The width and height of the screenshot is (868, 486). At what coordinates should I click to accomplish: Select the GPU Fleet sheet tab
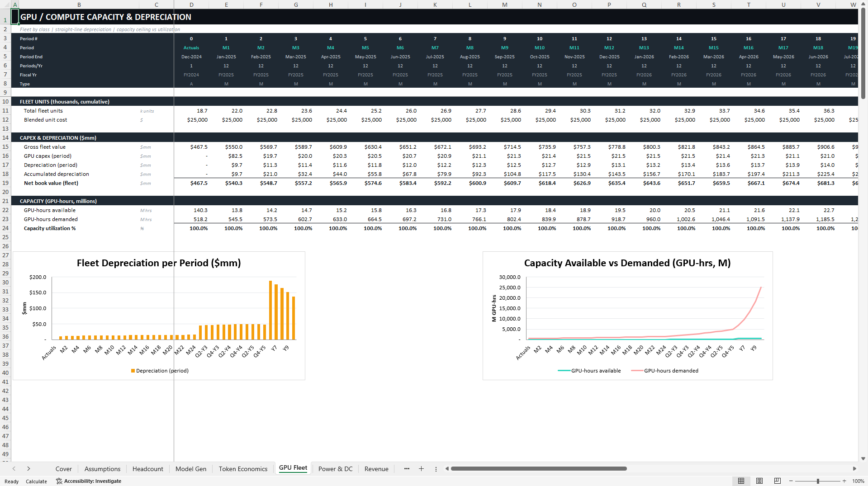pos(293,468)
